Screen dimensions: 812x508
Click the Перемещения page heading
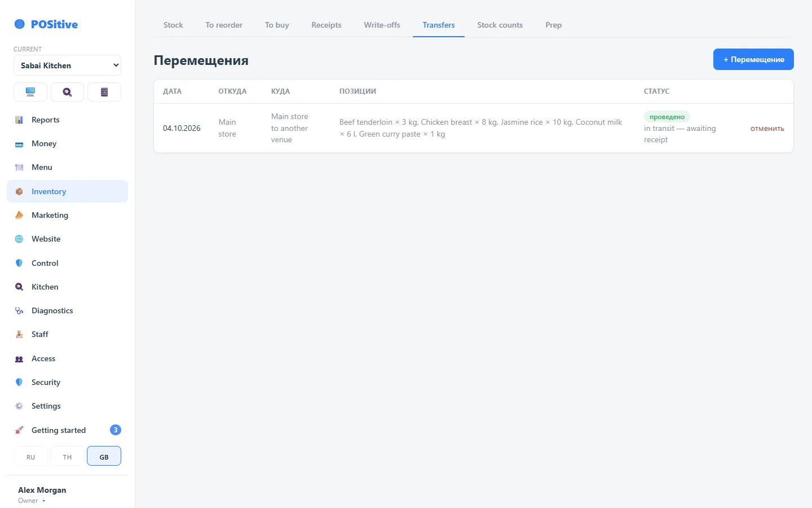coord(201,60)
